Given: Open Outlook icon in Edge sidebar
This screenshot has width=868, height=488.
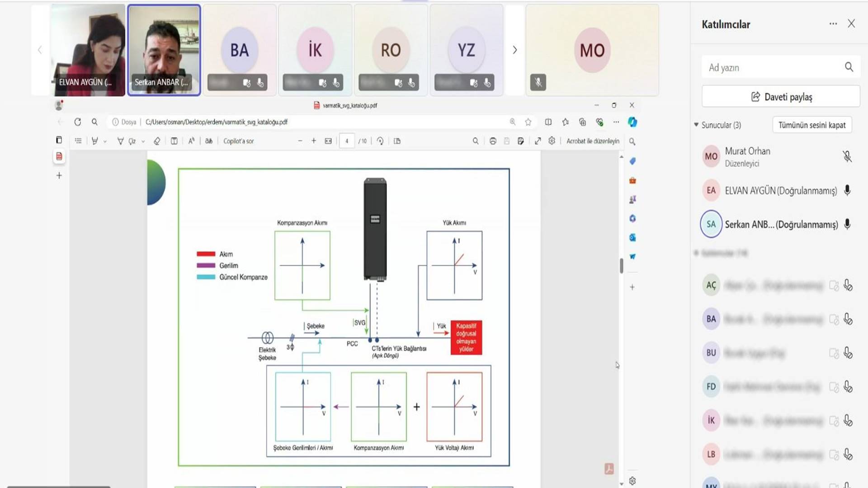Looking at the screenshot, I should tap(632, 238).
